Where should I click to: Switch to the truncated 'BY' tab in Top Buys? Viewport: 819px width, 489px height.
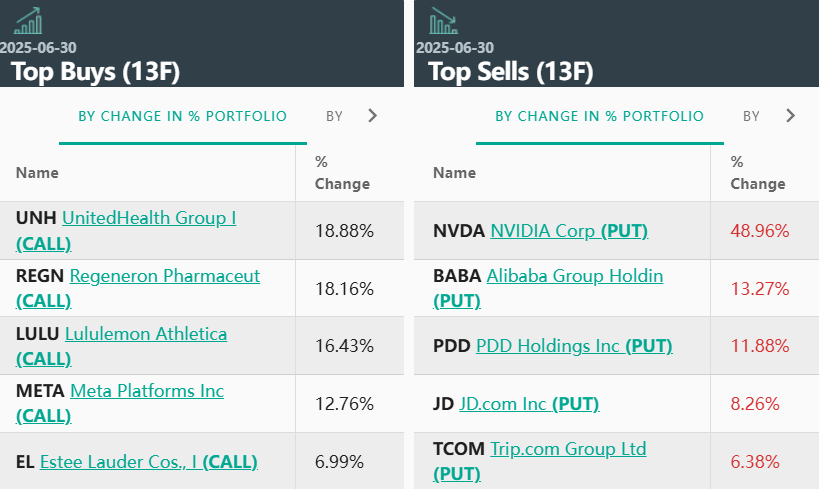pyautogui.click(x=334, y=116)
